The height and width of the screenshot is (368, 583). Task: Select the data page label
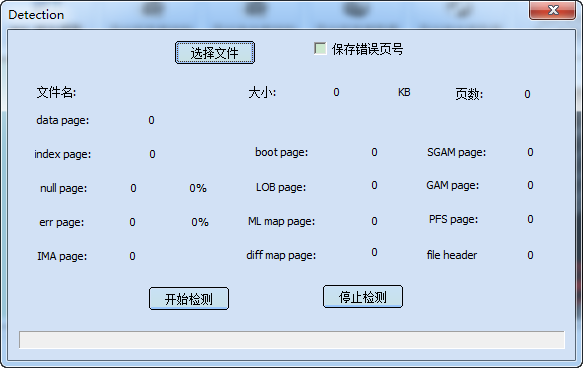(x=63, y=120)
